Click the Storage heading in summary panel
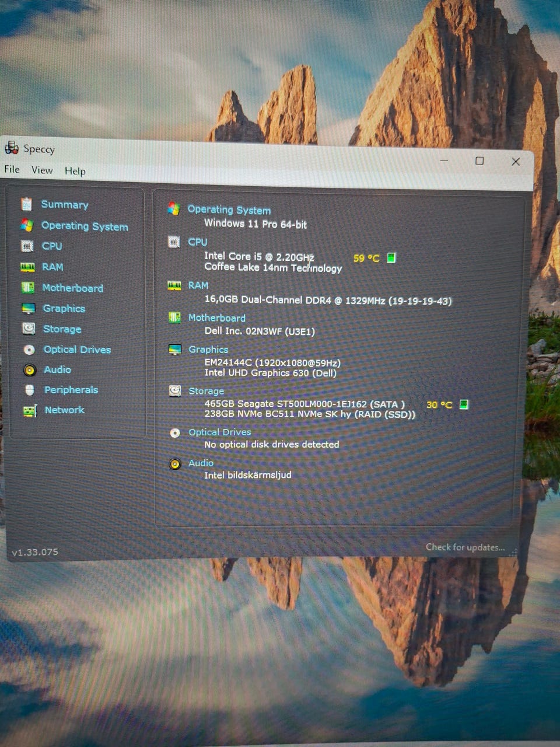This screenshot has width=560, height=747. (x=206, y=391)
